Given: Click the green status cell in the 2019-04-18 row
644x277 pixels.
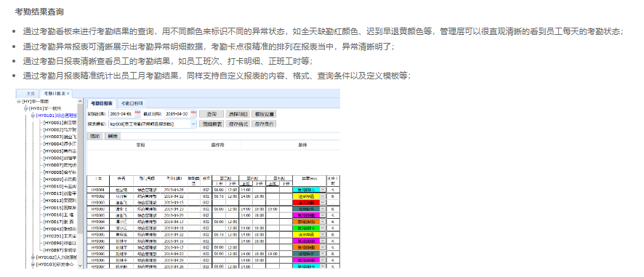Looking at the screenshot, I should (x=307, y=228).
